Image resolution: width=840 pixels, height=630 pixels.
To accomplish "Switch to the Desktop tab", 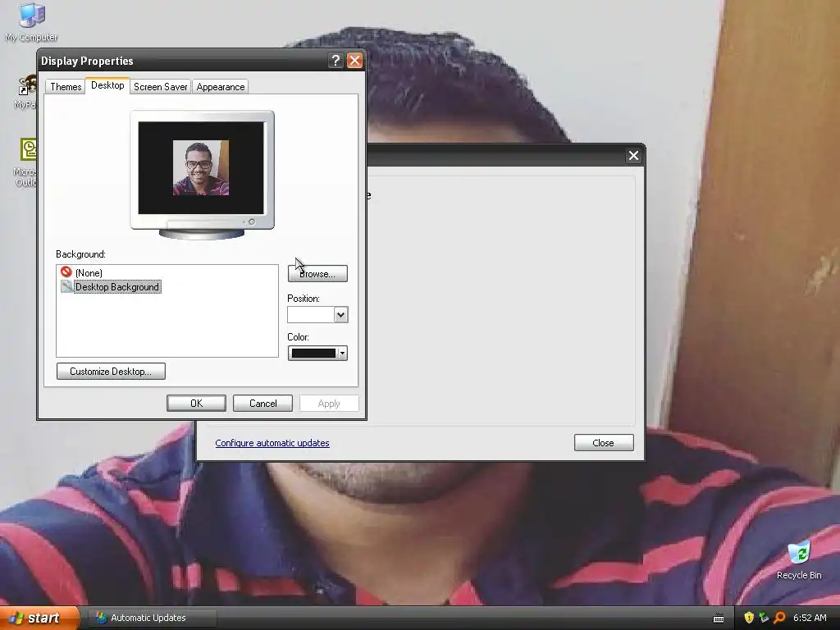I will (x=107, y=85).
